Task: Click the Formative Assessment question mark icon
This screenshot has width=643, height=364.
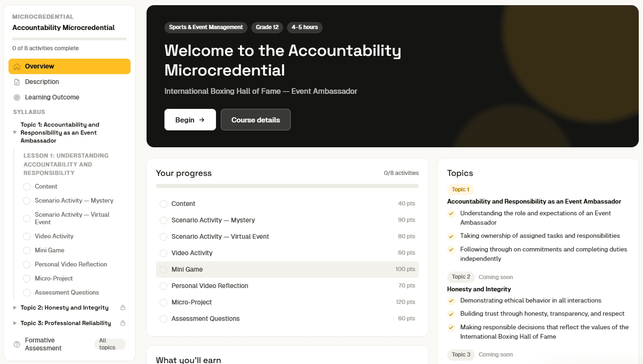Action: coord(17,344)
